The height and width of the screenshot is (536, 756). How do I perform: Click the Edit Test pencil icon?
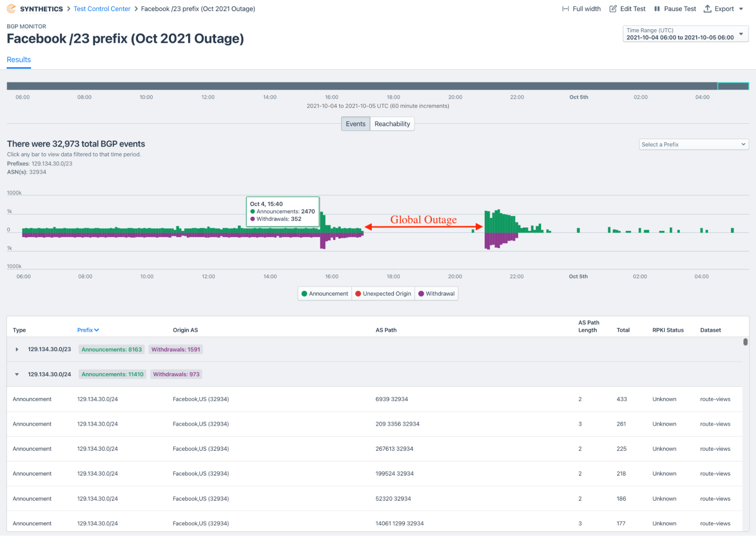pos(613,9)
